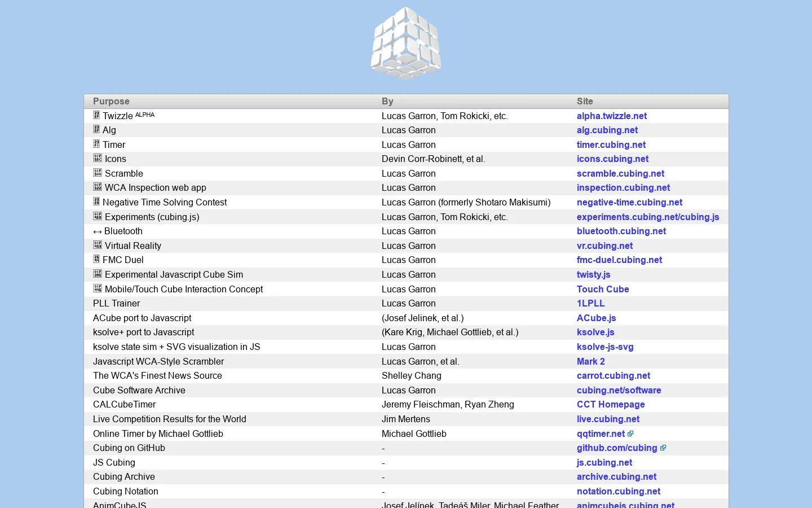812x508 pixels.
Task: Click the icon next to Alg
Action: 96,129
